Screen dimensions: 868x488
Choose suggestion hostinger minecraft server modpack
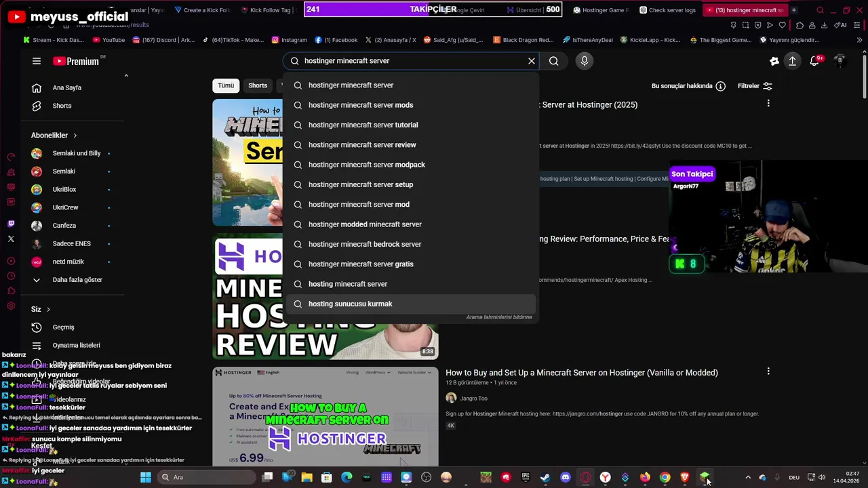click(411, 165)
